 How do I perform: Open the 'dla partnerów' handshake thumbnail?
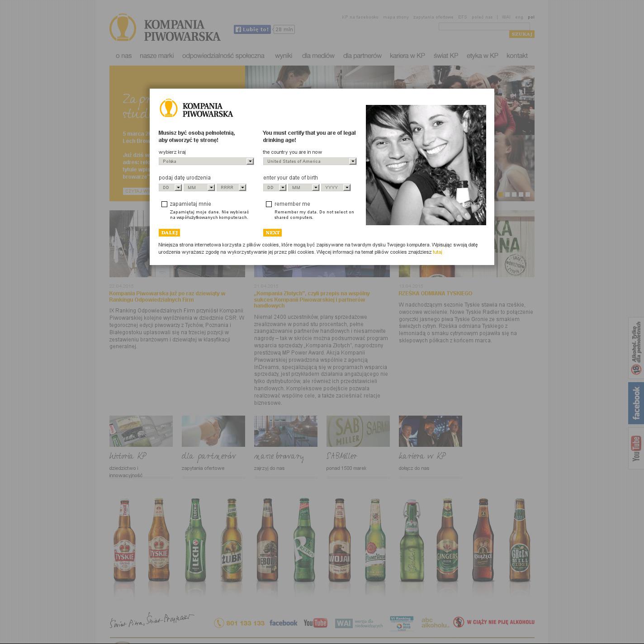click(213, 431)
